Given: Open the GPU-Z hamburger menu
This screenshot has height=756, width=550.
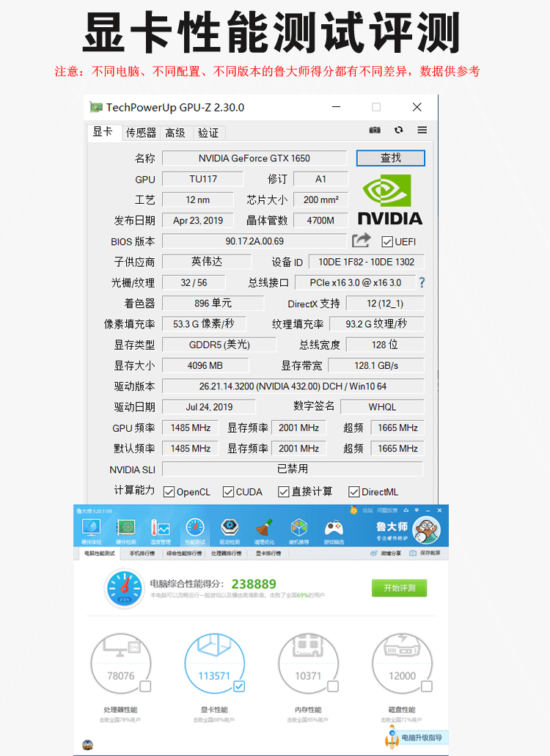Looking at the screenshot, I should coord(422,131).
